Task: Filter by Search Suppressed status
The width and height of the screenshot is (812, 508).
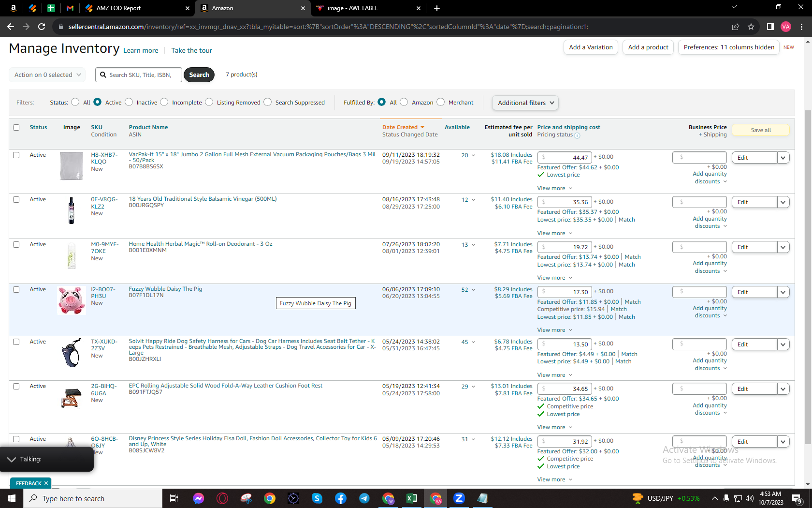Action: click(x=268, y=102)
